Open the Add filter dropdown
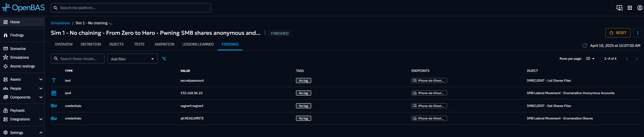 click(x=132, y=59)
